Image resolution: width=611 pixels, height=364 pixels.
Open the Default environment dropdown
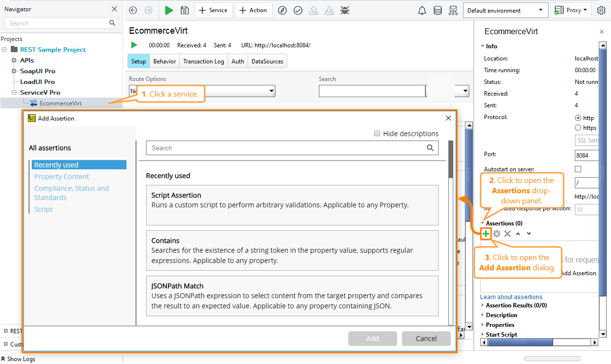click(x=505, y=10)
